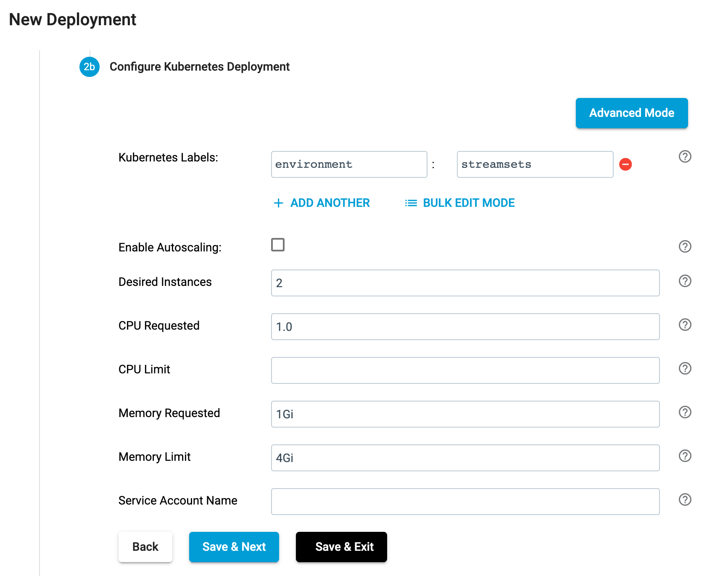The height and width of the screenshot is (576, 728).
Task: Open help for Desired Instances
Action: [x=685, y=281]
